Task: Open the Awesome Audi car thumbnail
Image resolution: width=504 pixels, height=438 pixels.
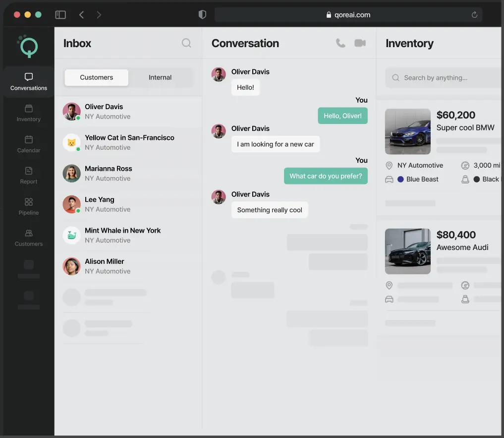Action: point(408,251)
